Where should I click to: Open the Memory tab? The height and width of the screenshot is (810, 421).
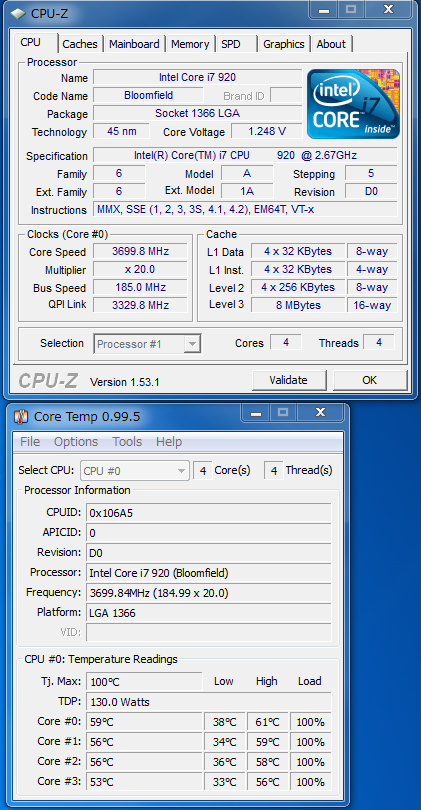[x=190, y=44]
